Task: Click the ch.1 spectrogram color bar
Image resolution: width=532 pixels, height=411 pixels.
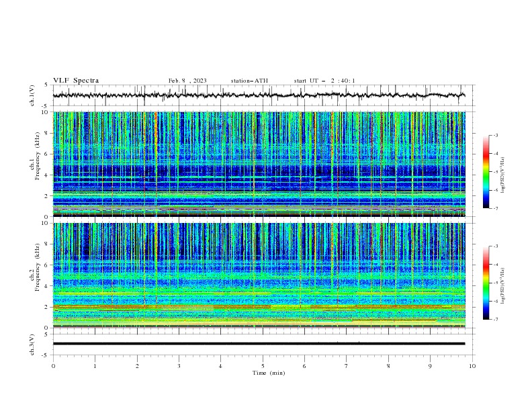Action: [x=486, y=172]
